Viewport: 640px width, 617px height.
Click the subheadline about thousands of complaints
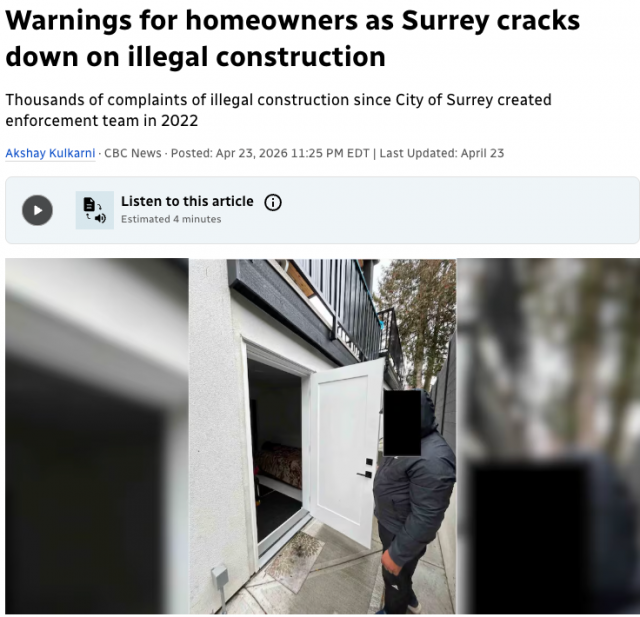(x=278, y=110)
